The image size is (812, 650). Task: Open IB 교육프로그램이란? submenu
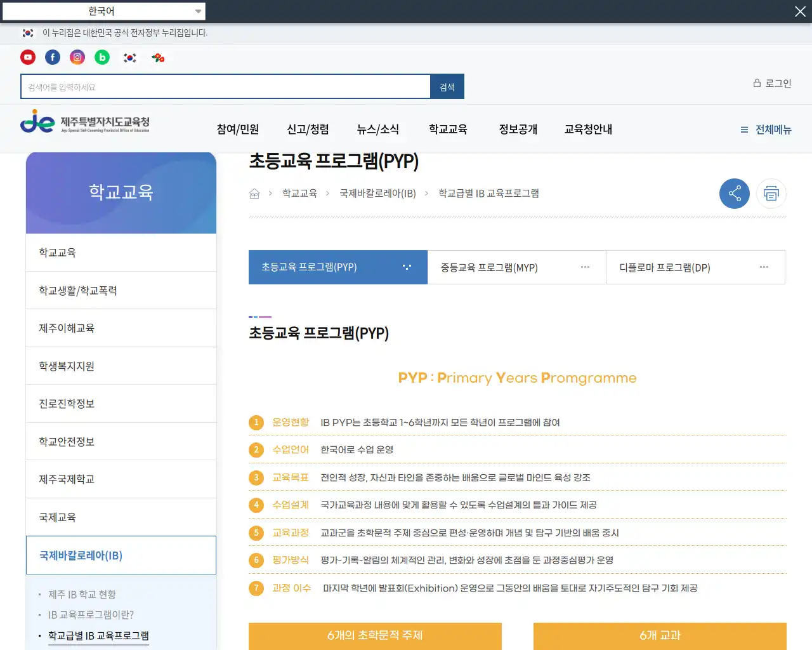(91, 614)
